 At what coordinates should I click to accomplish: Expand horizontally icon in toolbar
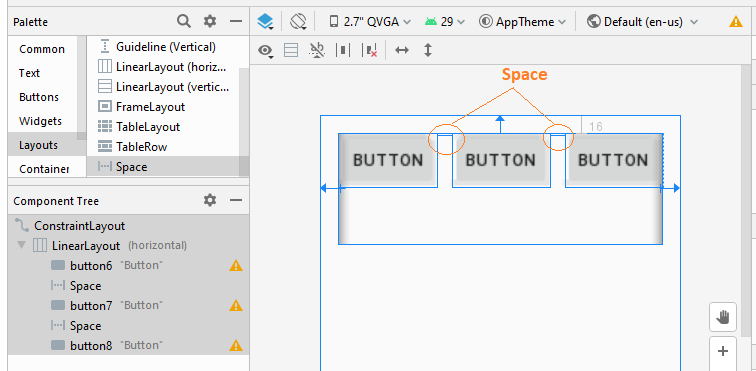point(402,50)
